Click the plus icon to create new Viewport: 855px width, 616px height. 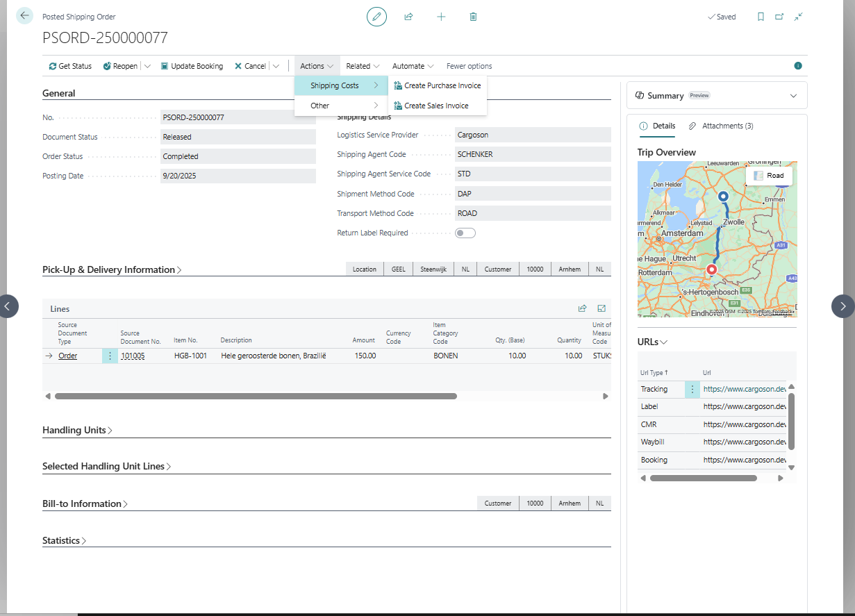441,17
